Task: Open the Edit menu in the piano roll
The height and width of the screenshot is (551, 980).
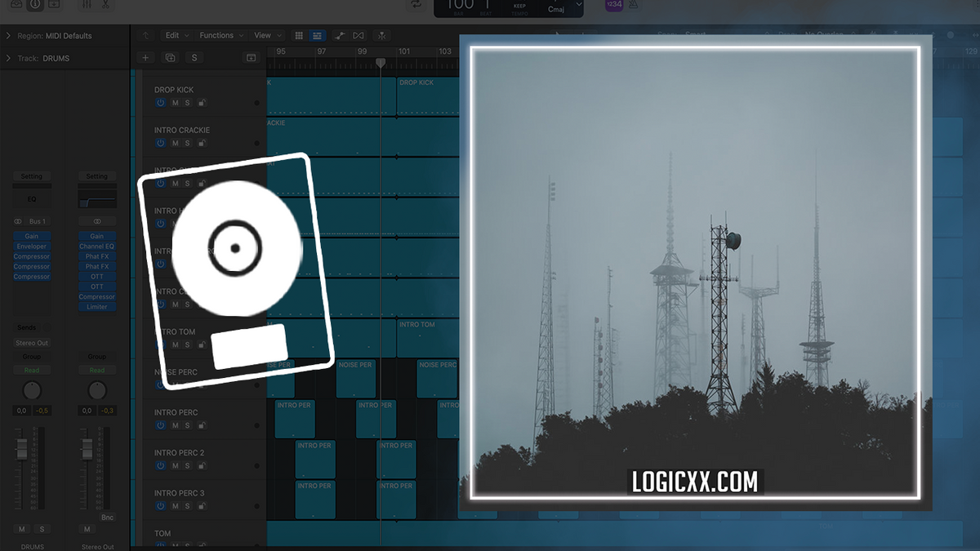Action: coord(174,35)
